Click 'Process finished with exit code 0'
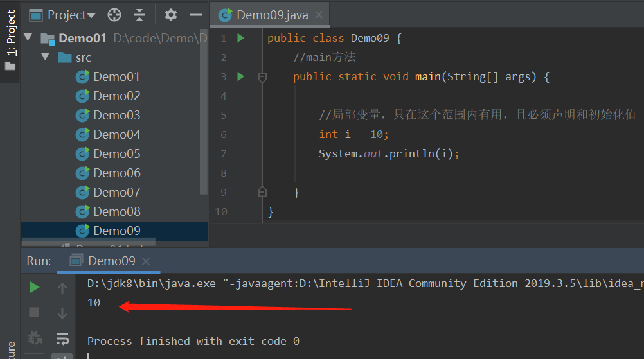Image resolution: width=644 pixels, height=359 pixels. pos(193,341)
